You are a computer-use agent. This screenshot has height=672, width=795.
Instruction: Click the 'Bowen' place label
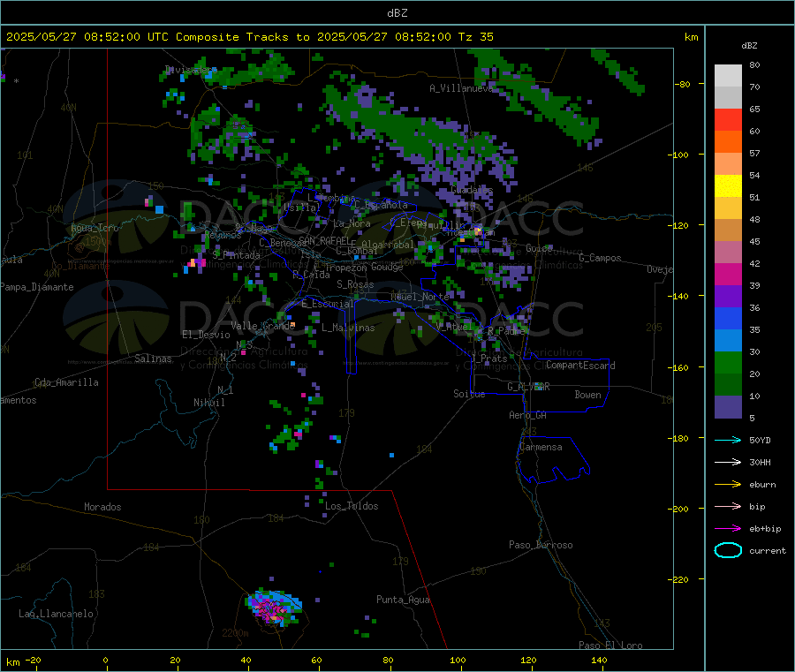pos(587,395)
